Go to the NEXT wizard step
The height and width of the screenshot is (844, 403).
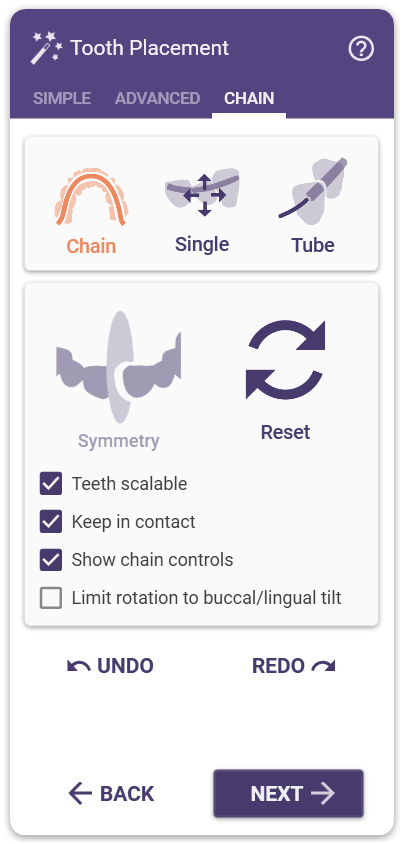pyautogui.click(x=288, y=793)
